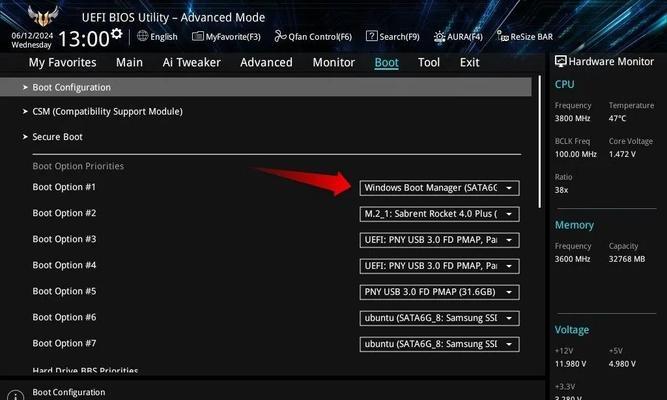The width and height of the screenshot is (667, 400).
Task: Click the vertical scrollbar of the boot list
Action: click(540, 142)
